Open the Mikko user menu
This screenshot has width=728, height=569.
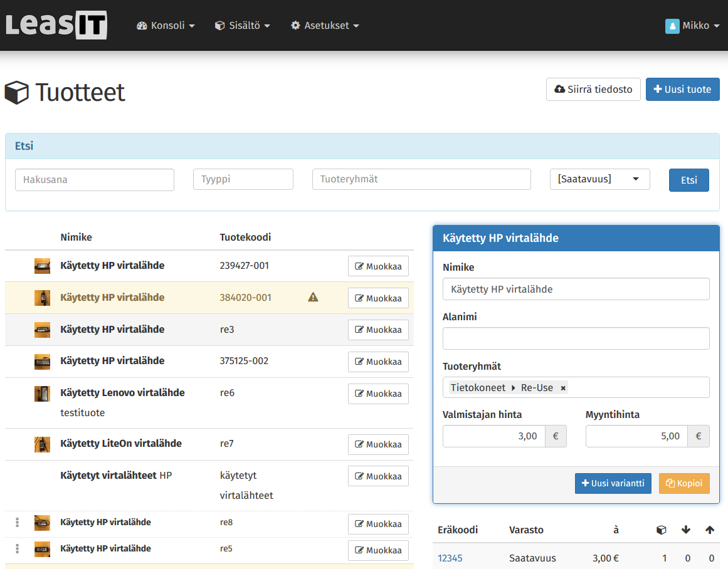(x=692, y=26)
